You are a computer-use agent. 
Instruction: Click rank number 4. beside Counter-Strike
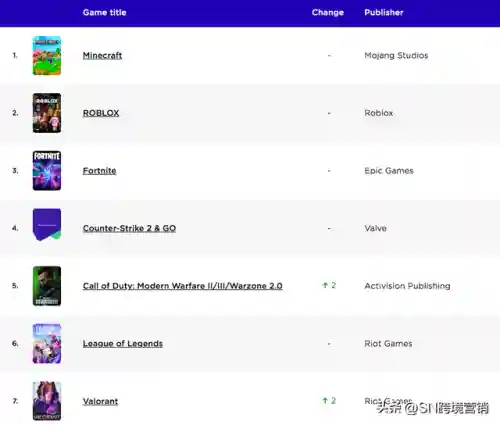(15, 228)
